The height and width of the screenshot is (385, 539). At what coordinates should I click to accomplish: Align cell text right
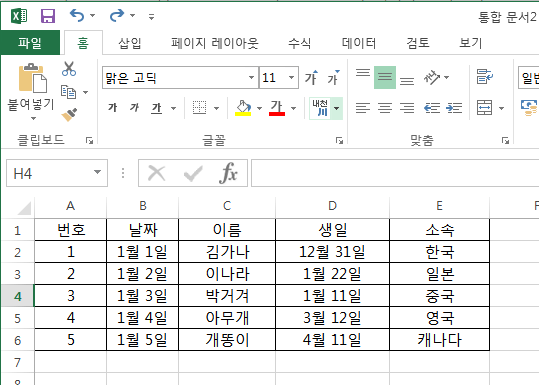tap(407, 108)
